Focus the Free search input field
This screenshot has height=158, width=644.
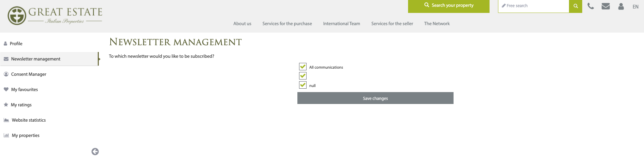pos(533,6)
